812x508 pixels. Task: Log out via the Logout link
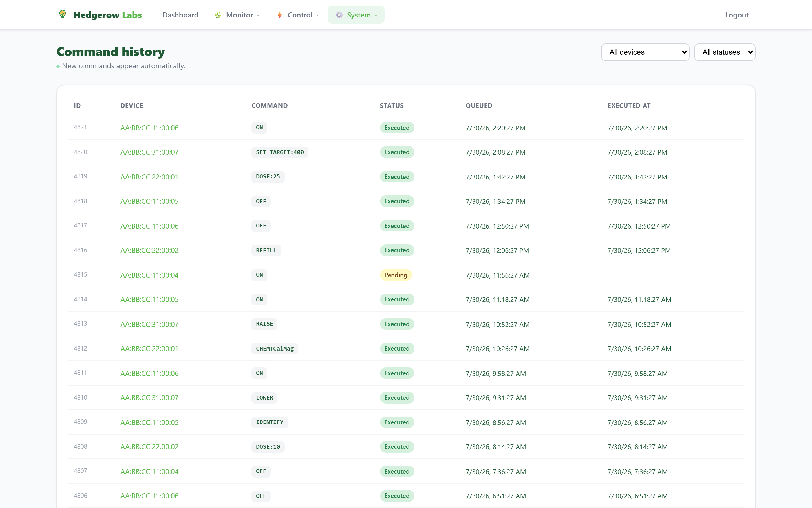point(736,15)
